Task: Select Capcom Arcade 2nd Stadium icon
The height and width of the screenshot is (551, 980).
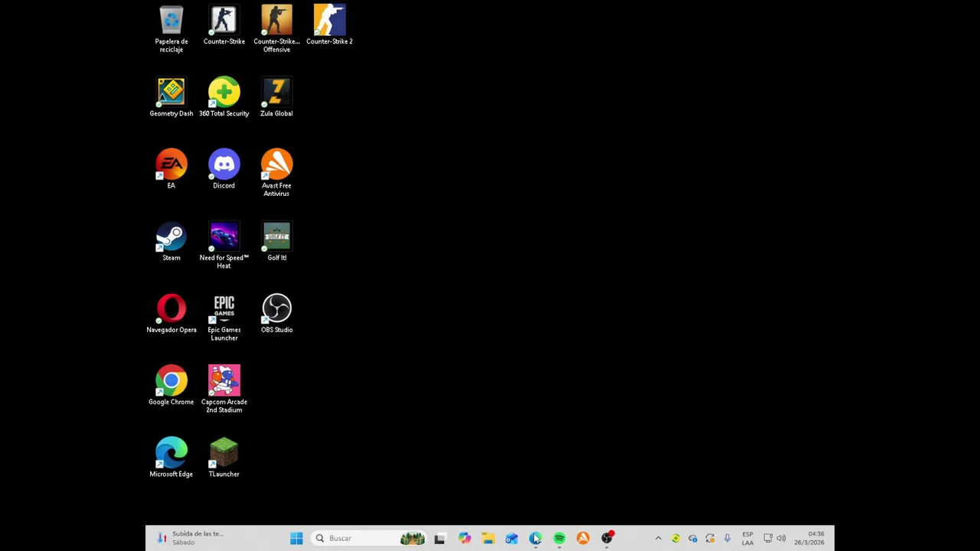Action: point(224,390)
